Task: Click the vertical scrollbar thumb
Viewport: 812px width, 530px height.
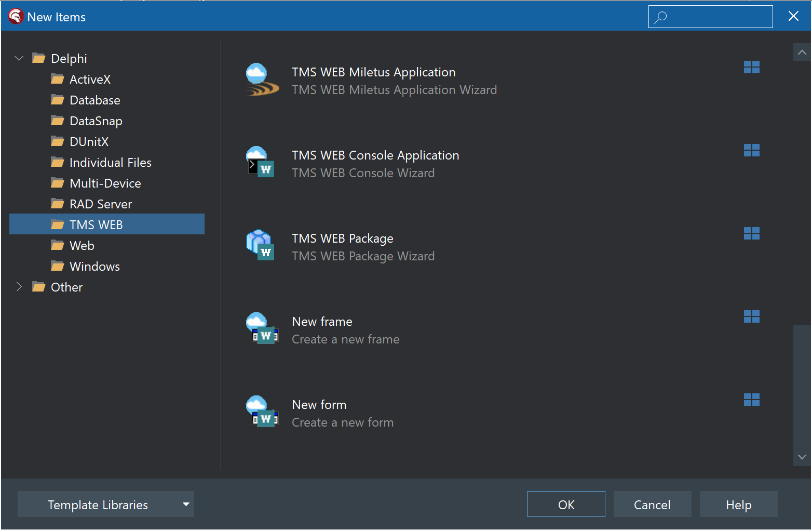Action: [802, 387]
